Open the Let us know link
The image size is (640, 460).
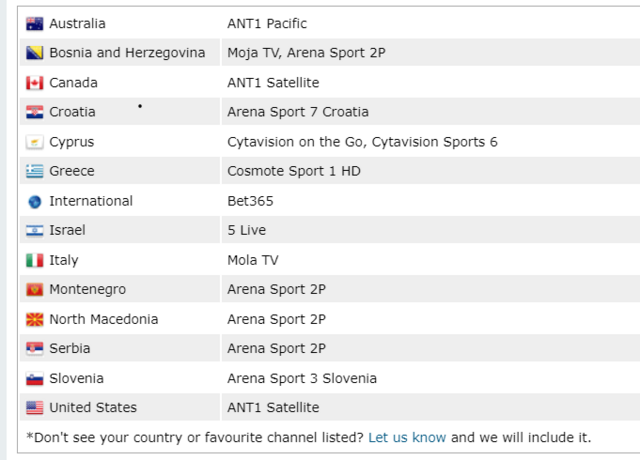(407, 438)
